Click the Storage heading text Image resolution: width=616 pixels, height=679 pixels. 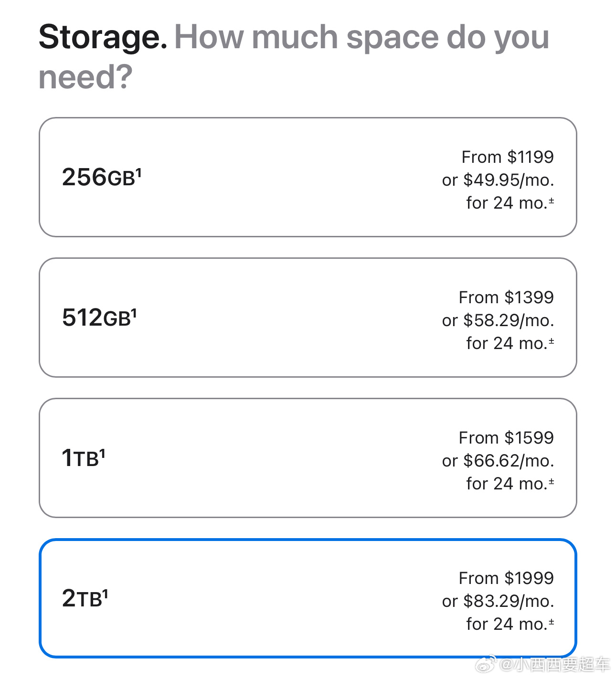pyautogui.click(x=103, y=38)
